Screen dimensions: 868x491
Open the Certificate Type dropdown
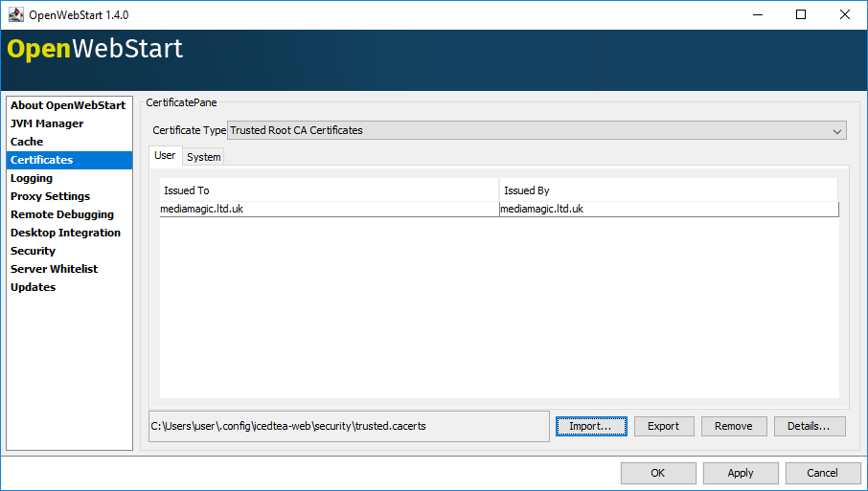pyautogui.click(x=537, y=130)
